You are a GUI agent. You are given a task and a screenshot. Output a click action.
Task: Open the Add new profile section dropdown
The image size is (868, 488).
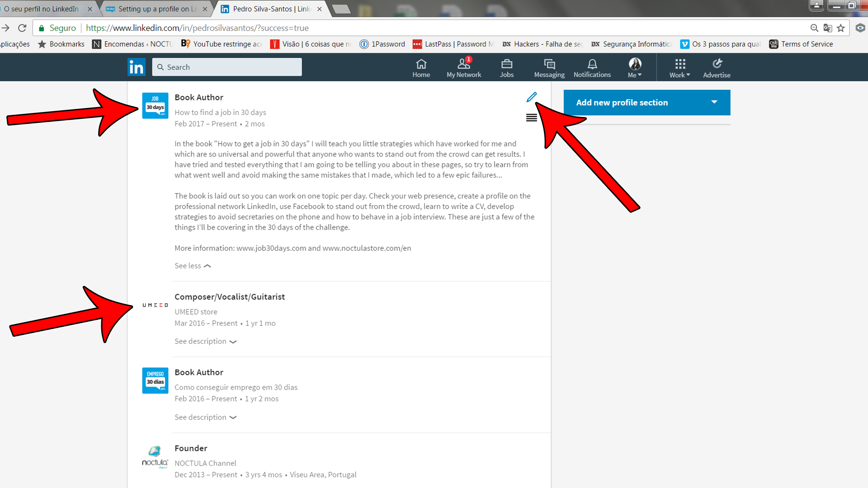(714, 103)
